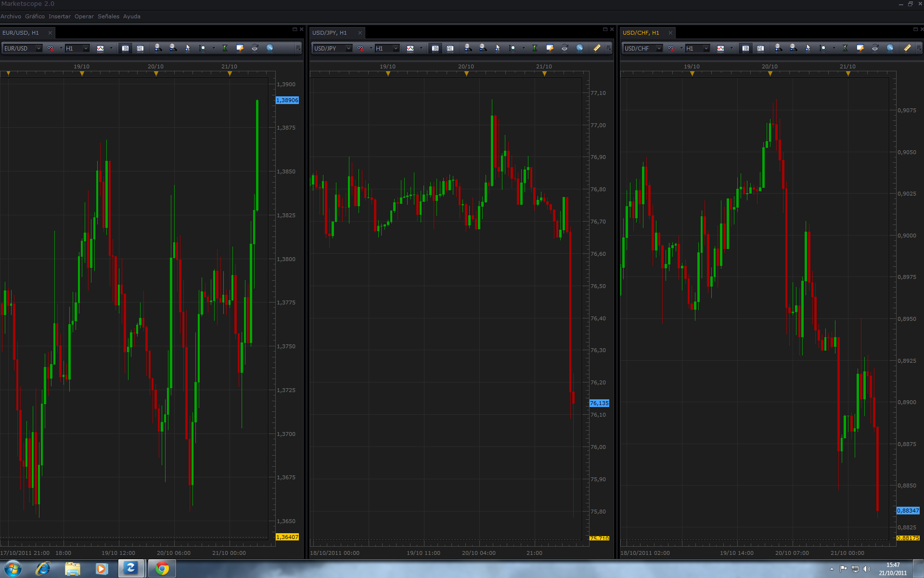924x578 pixels.
Task: Expand H1 timeframe dropdown on USD/JPY chart
Action: click(x=396, y=48)
